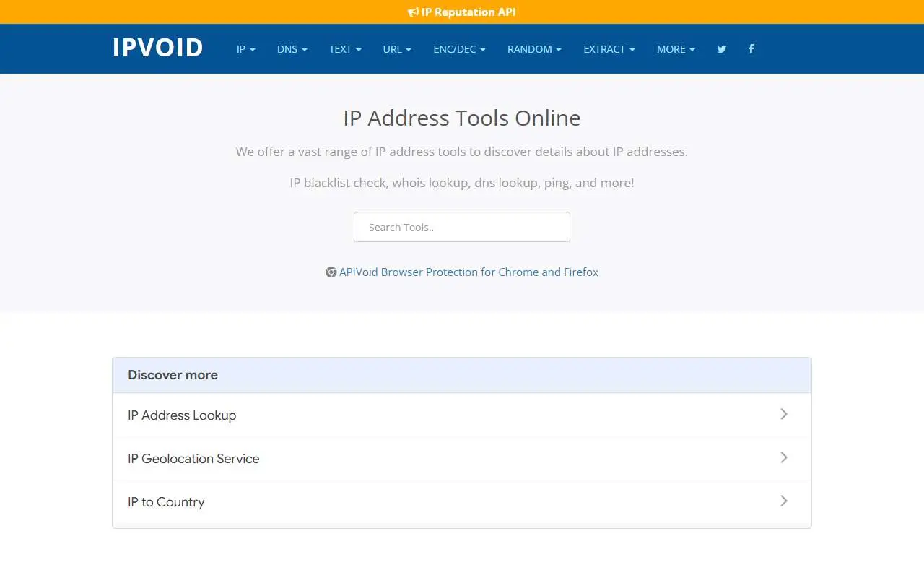Open IP Address Lookup entry

coord(462,415)
